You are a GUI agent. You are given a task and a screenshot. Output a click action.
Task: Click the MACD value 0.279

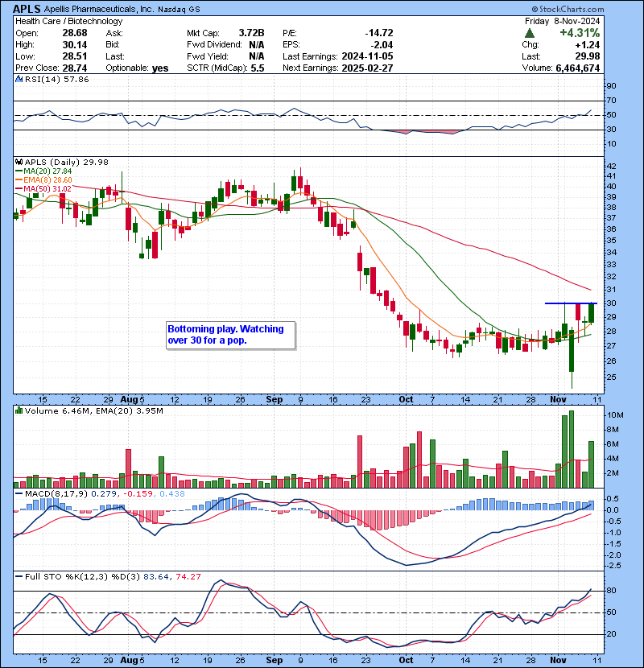click(x=105, y=494)
